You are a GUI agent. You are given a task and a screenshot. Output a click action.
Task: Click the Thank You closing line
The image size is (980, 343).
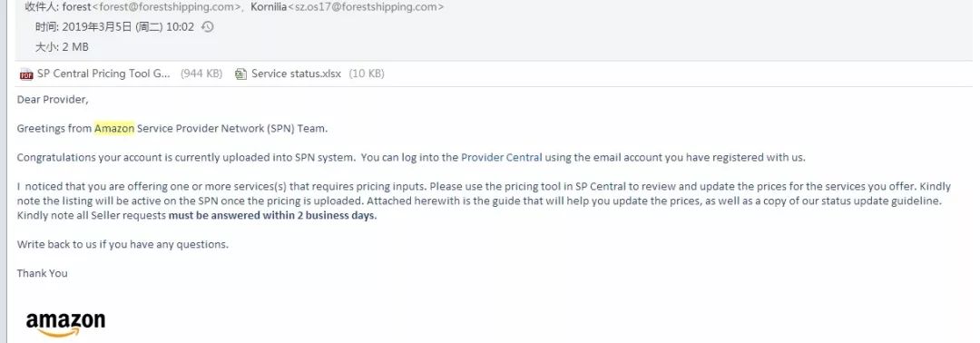[x=42, y=273]
